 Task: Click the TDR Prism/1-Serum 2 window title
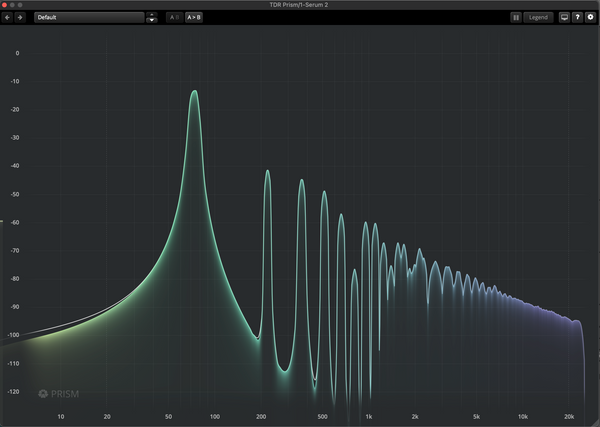click(x=299, y=5)
